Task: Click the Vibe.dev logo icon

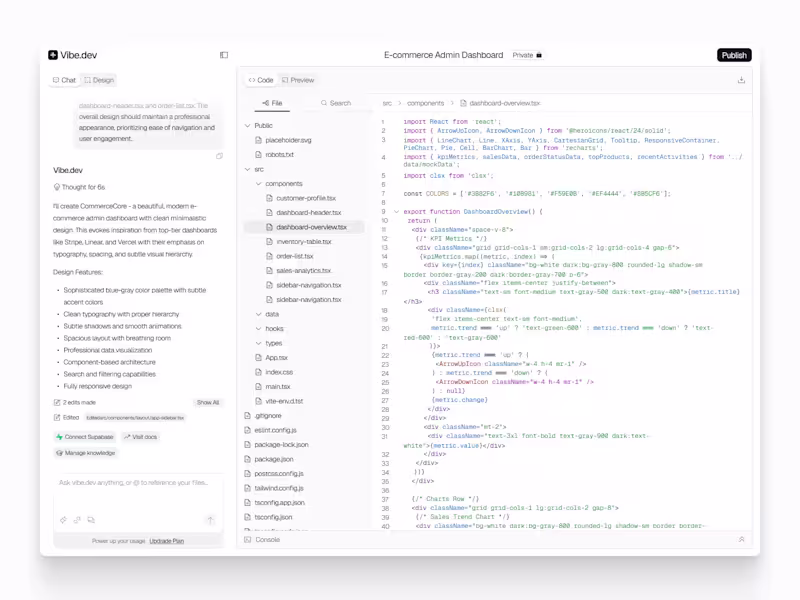Action: pyautogui.click(x=53, y=55)
